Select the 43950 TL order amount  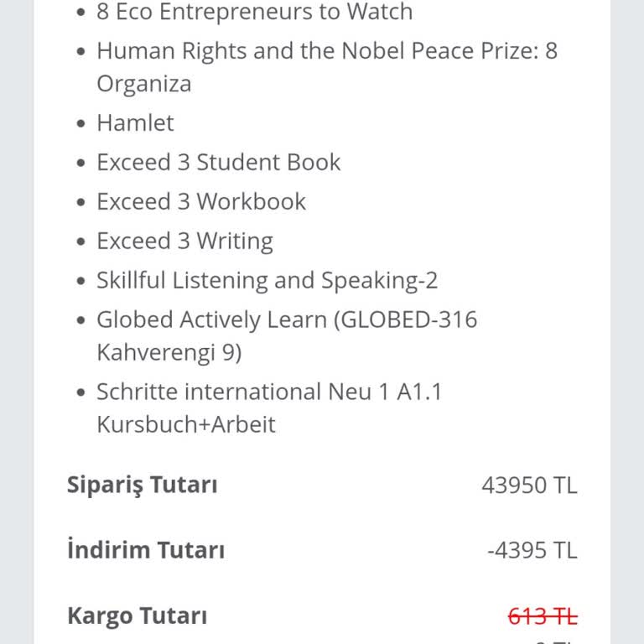(529, 486)
